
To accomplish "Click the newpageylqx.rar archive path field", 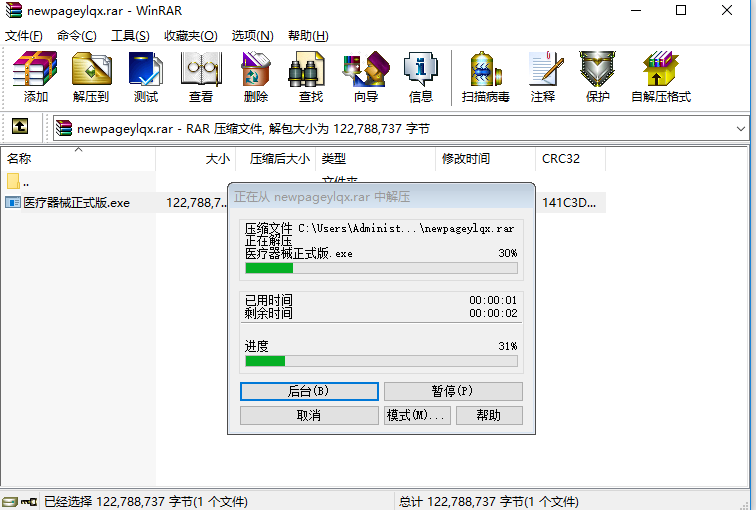I will (401, 129).
